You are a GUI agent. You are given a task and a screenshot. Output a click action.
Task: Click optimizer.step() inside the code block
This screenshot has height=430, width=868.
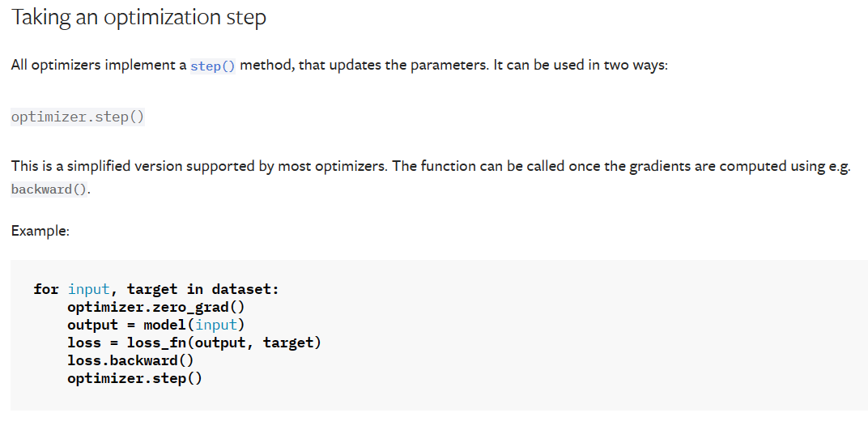tap(134, 378)
